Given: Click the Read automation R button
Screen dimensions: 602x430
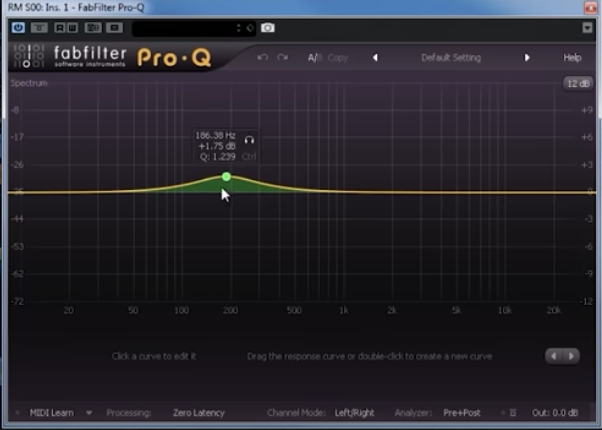Looking at the screenshot, I should 60,28.
